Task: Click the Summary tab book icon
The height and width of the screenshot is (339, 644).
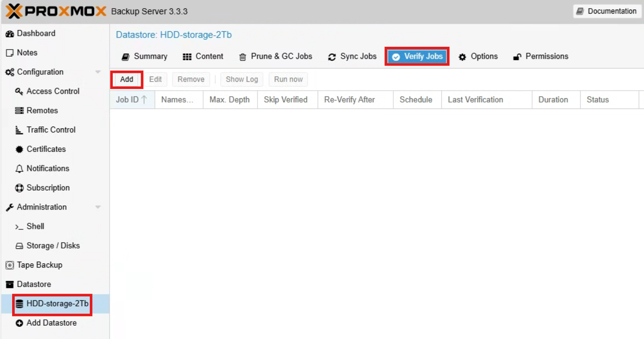Action: (126, 57)
